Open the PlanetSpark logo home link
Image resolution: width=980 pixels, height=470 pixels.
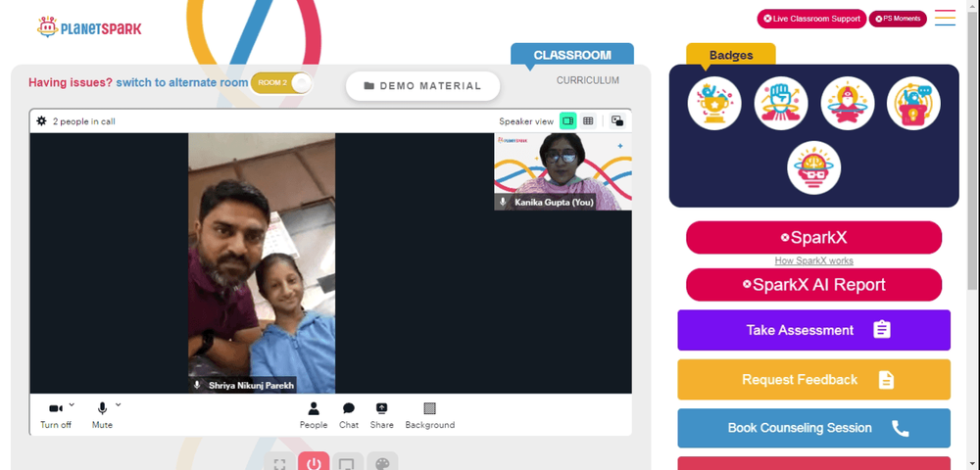pos(89,27)
